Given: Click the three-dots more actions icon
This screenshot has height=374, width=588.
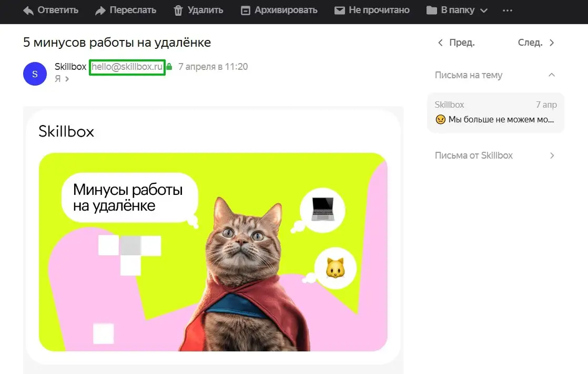Looking at the screenshot, I should 507,10.
